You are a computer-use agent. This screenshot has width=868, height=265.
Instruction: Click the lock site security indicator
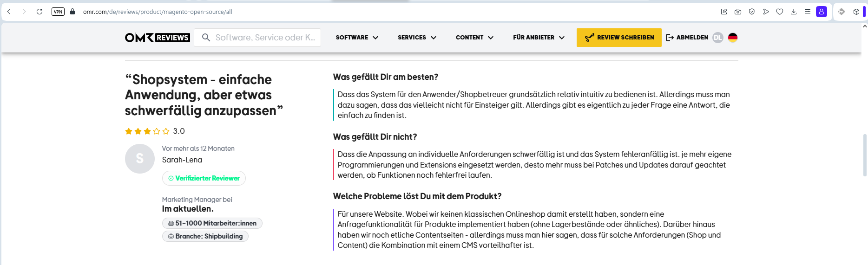click(x=72, y=12)
